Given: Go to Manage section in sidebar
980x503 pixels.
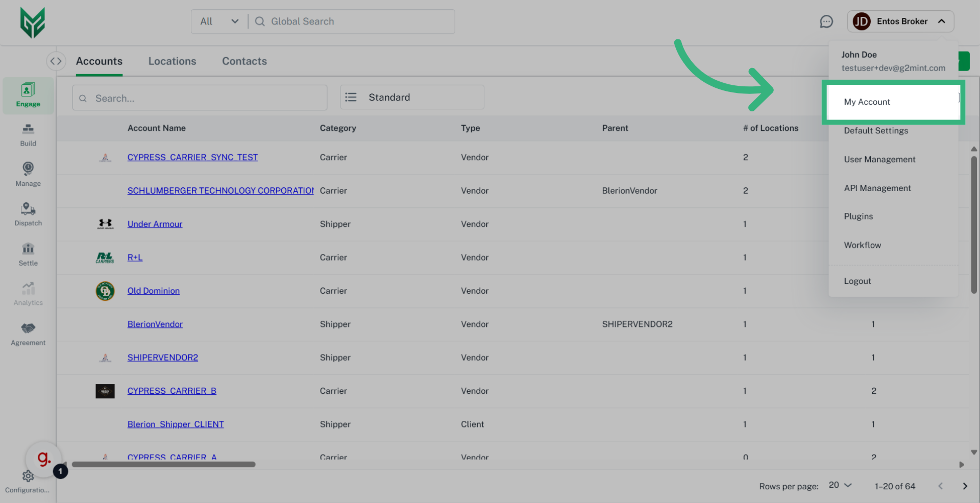Looking at the screenshot, I should click(x=28, y=175).
